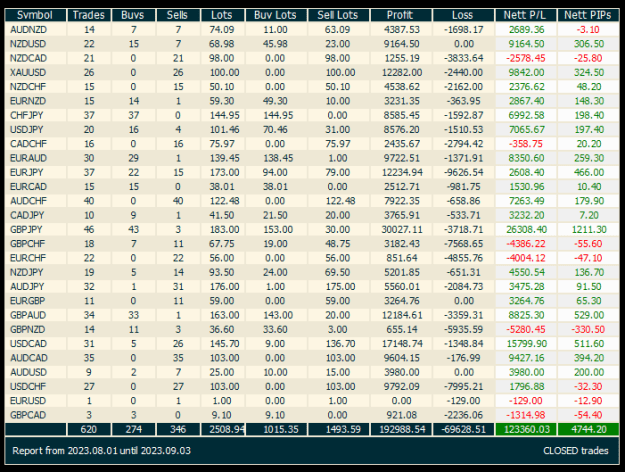Screen dimensions: 625x472
Task: Click the Nett P/L column header
Action: click(525, 15)
